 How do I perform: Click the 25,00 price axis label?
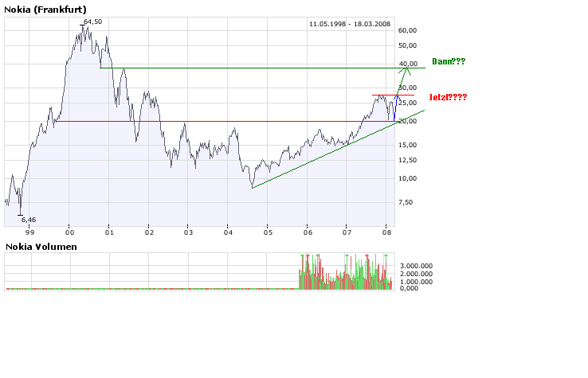click(x=408, y=103)
